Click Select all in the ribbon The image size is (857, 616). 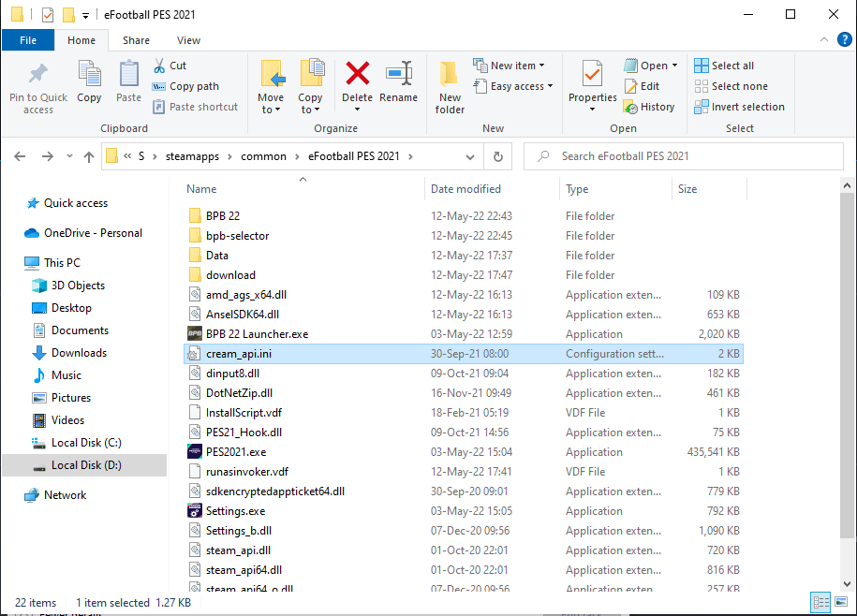click(x=724, y=66)
